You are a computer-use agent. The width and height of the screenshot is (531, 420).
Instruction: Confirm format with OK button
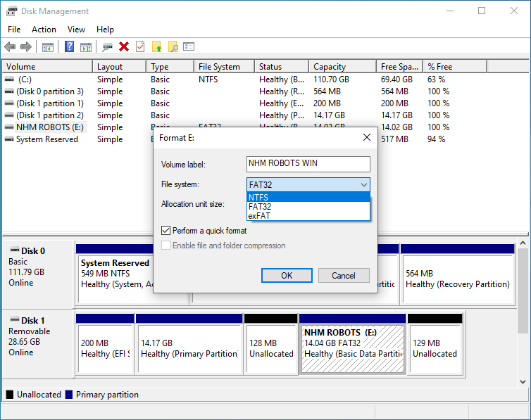[287, 276]
